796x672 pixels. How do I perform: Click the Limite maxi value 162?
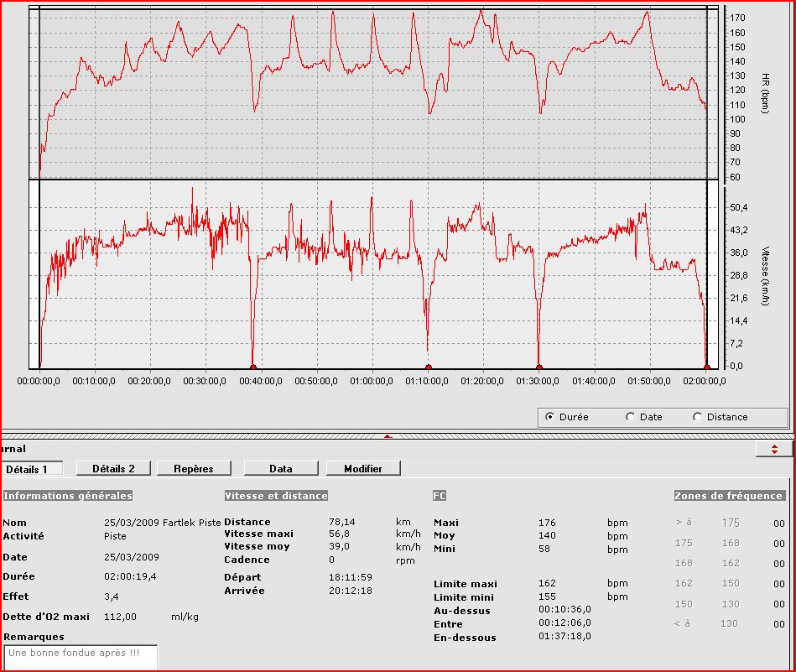[547, 583]
